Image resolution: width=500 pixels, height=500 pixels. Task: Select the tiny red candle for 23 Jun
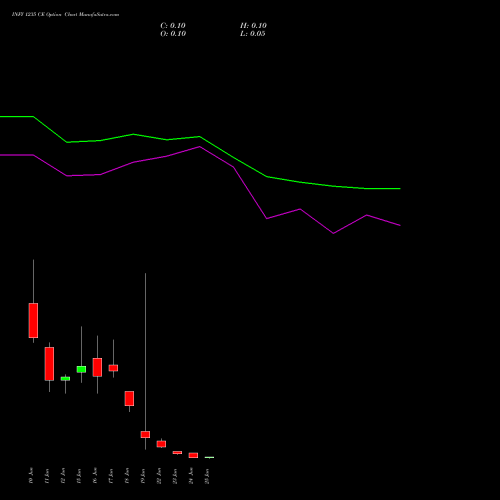point(177,452)
